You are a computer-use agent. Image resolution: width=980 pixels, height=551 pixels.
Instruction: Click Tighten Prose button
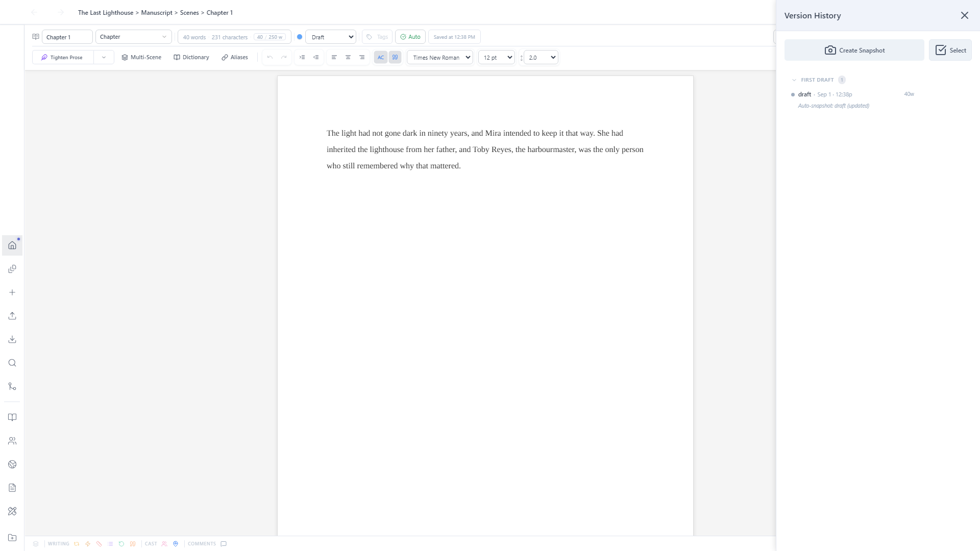pyautogui.click(x=63, y=57)
